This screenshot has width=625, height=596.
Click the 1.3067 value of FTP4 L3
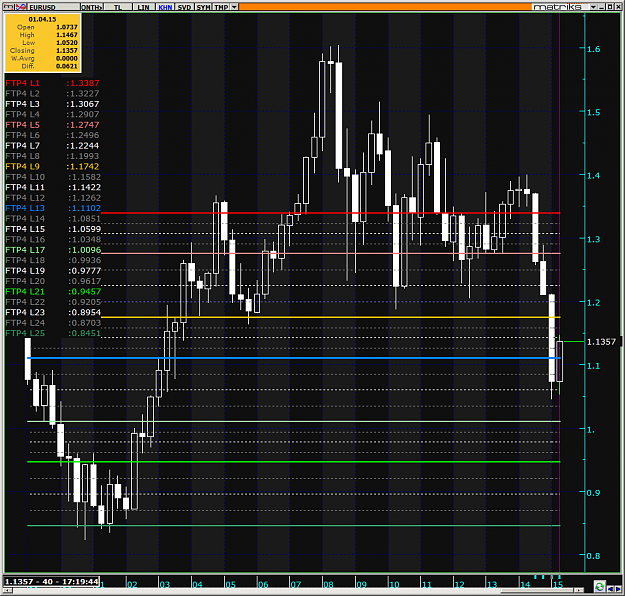(83, 104)
